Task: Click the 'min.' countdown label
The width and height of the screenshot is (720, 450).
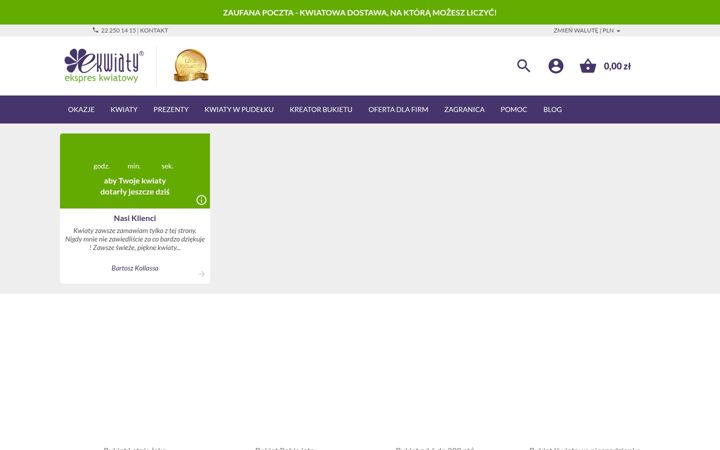Action: (x=134, y=166)
